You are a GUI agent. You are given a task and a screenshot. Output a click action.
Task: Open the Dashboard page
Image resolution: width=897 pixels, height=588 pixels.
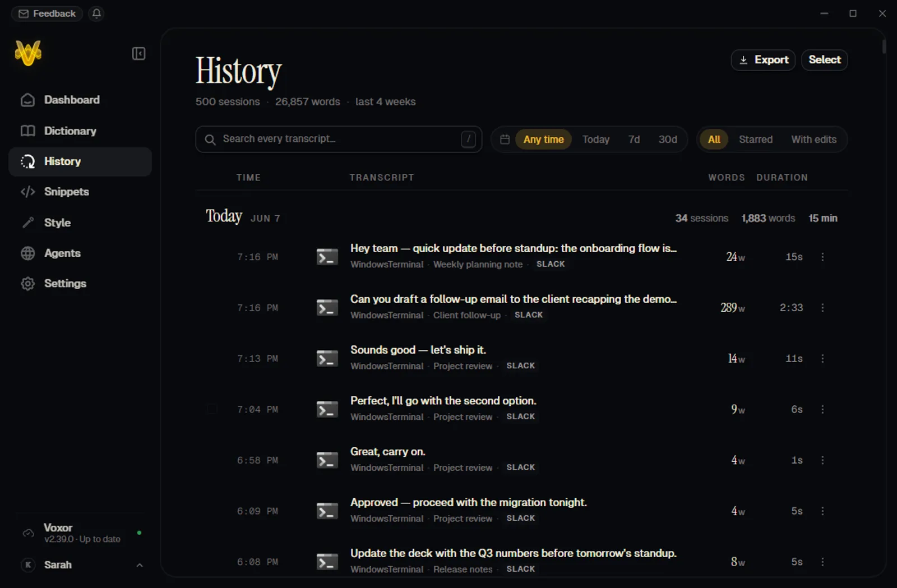coord(80,100)
